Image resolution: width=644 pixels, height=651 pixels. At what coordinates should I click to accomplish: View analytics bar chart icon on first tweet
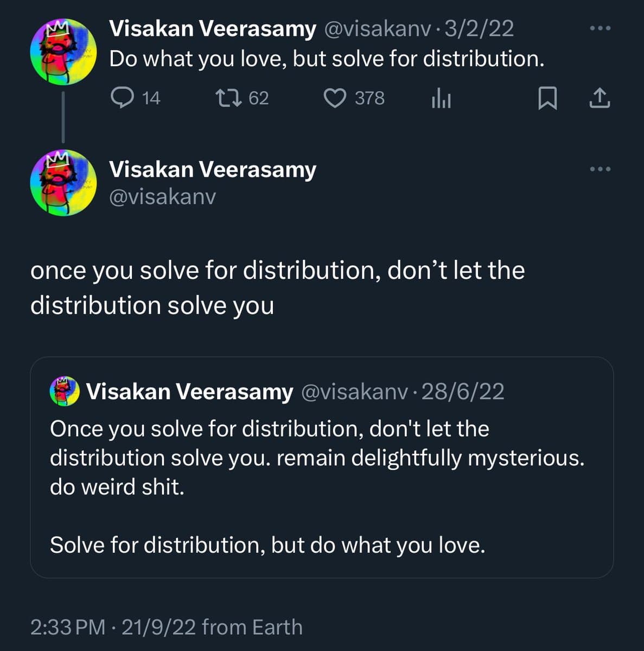click(x=441, y=98)
